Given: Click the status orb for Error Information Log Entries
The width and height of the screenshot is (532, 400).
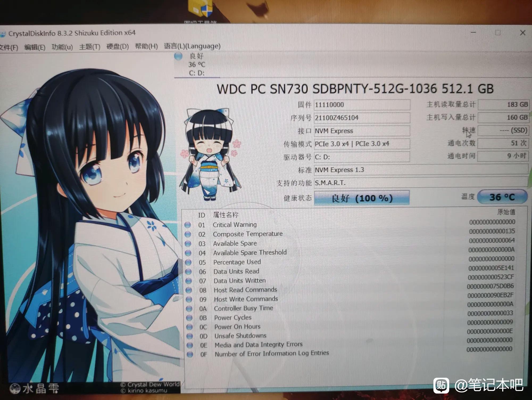Looking at the screenshot, I should (x=190, y=354).
